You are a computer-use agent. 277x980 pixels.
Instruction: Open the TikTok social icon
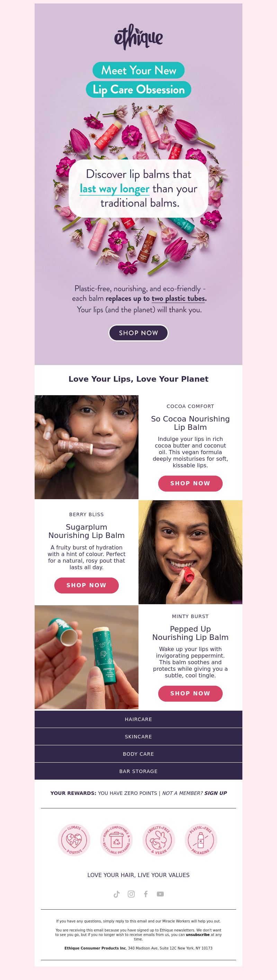click(x=117, y=894)
